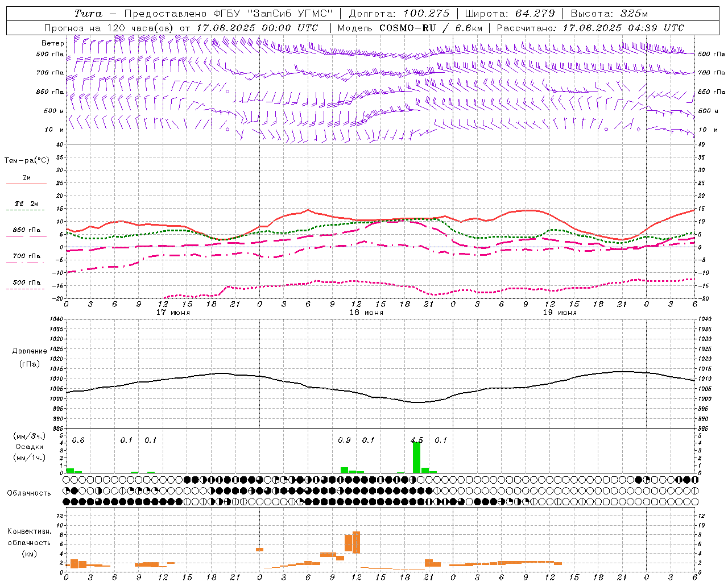Click the "Ветер" wind panel label

[x=53, y=43]
